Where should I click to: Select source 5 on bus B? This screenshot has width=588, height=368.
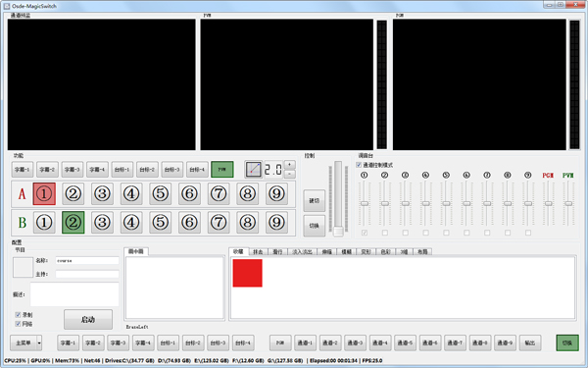[160, 223]
